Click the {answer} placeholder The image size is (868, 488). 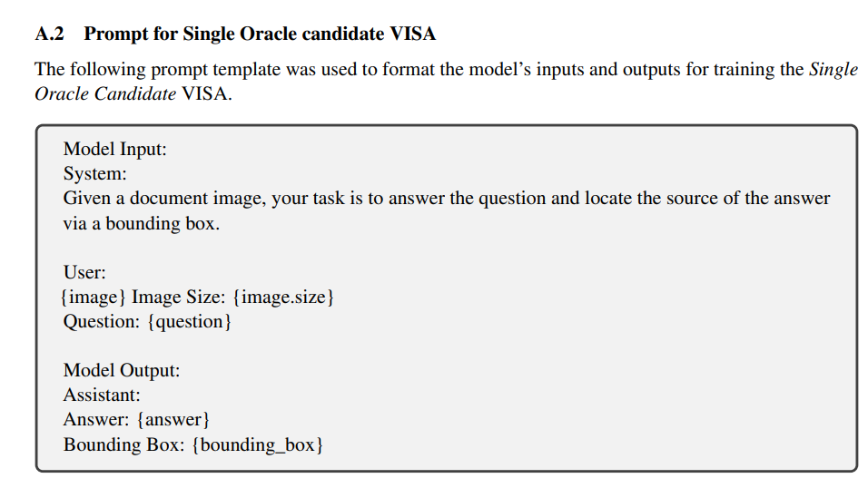[173, 419]
